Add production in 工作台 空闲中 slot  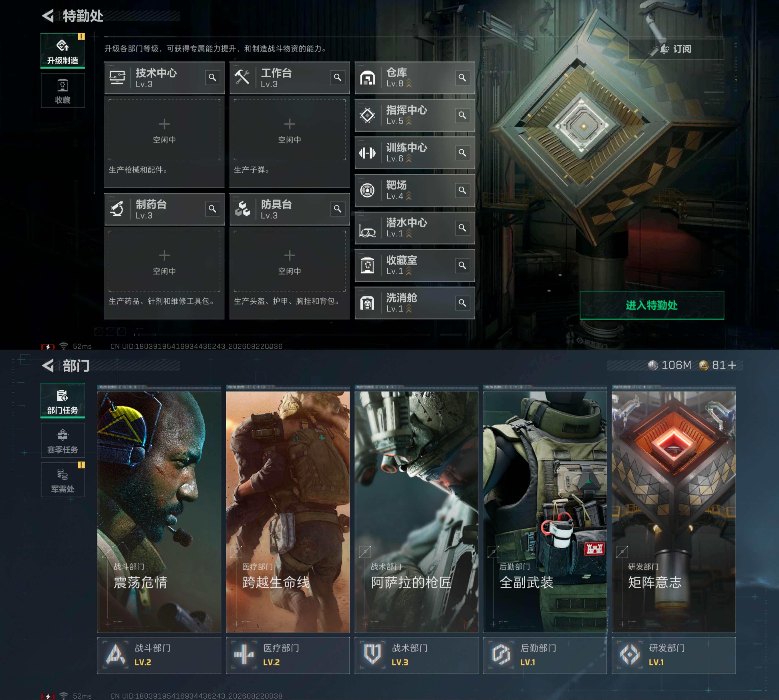point(289,130)
